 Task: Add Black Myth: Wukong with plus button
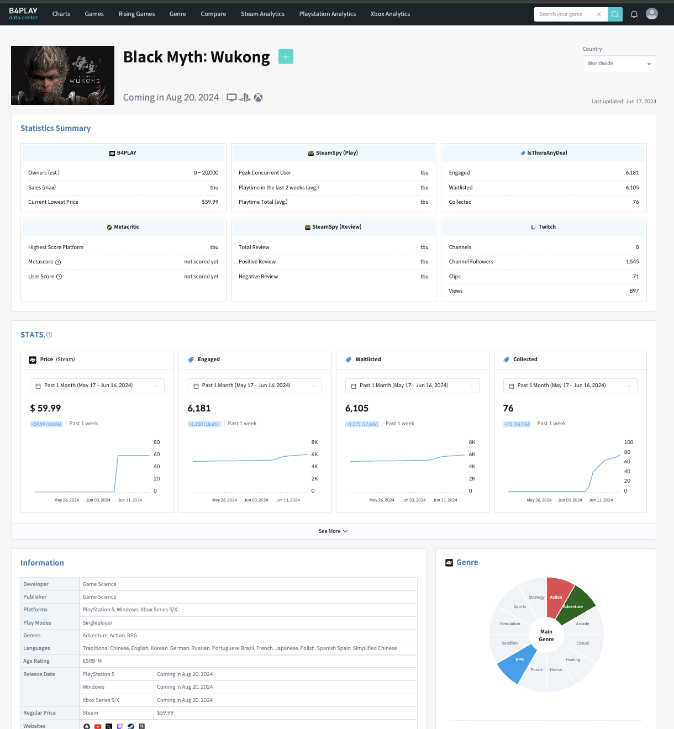[285, 57]
